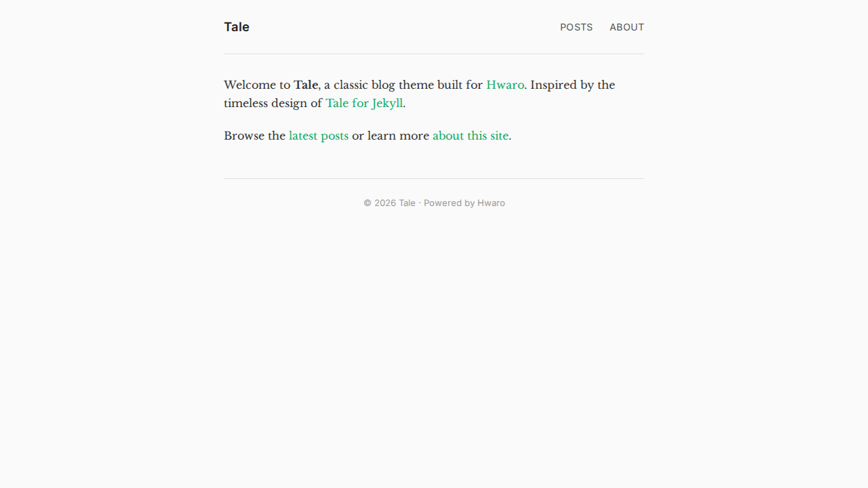This screenshot has height=488, width=868.
Task: Select the Tale header logo text
Action: (x=236, y=27)
